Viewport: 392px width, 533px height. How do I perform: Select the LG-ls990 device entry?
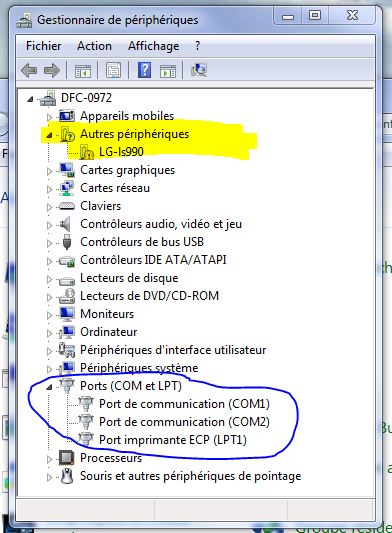[x=121, y=152]
